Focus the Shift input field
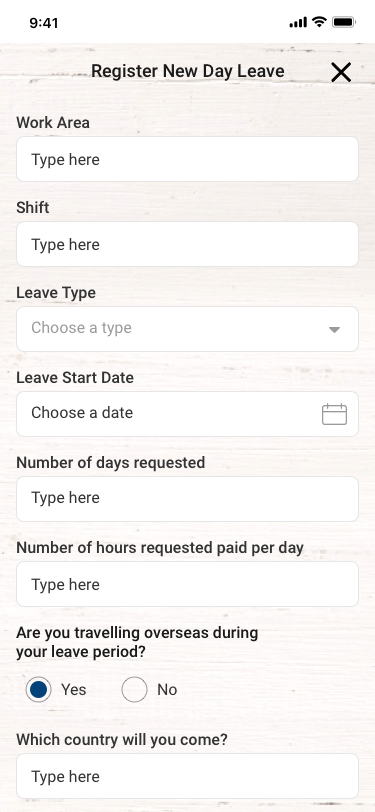 pos(188,244)
